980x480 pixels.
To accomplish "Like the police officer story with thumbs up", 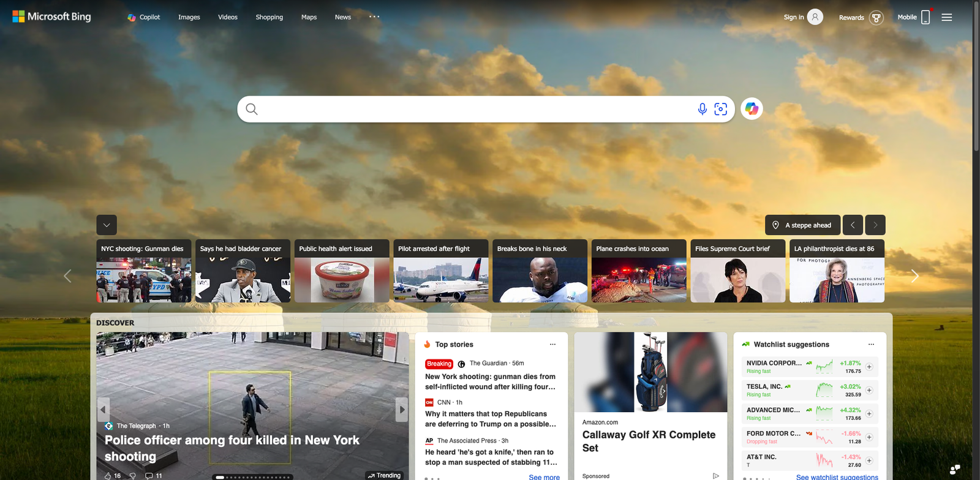I will 108,476.
